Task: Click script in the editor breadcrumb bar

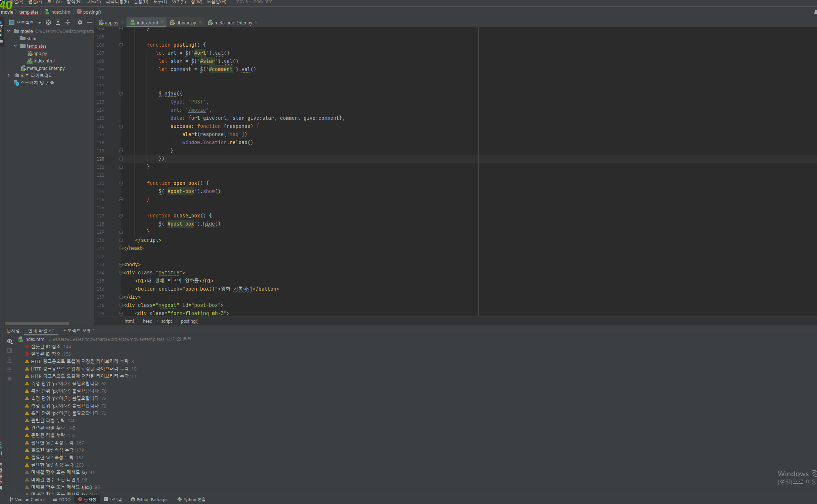Action: 166,321
